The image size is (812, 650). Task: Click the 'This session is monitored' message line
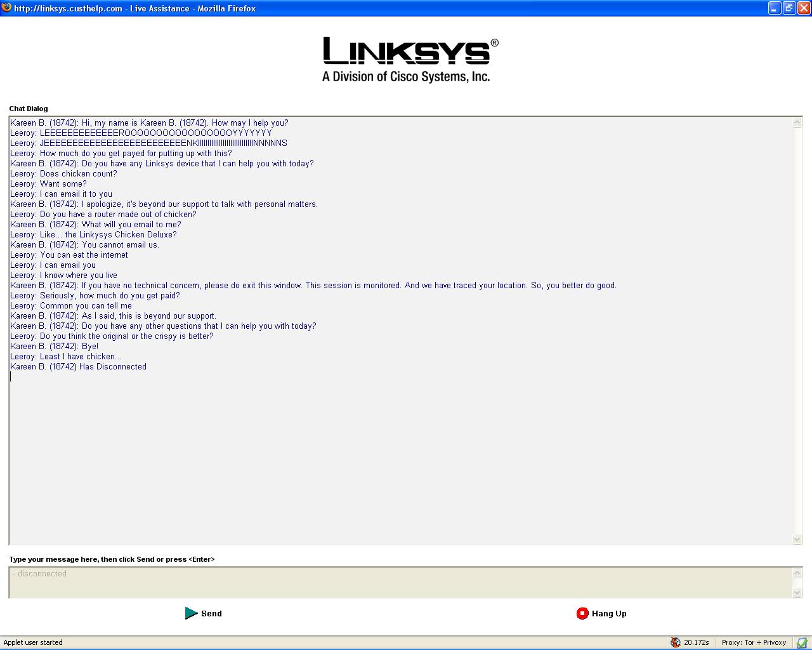313,285
